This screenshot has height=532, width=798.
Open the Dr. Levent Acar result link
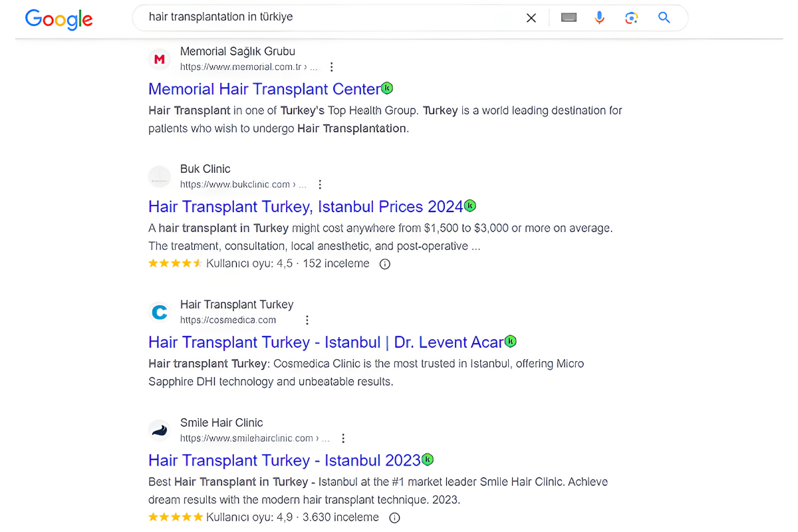tap(325, 342)
